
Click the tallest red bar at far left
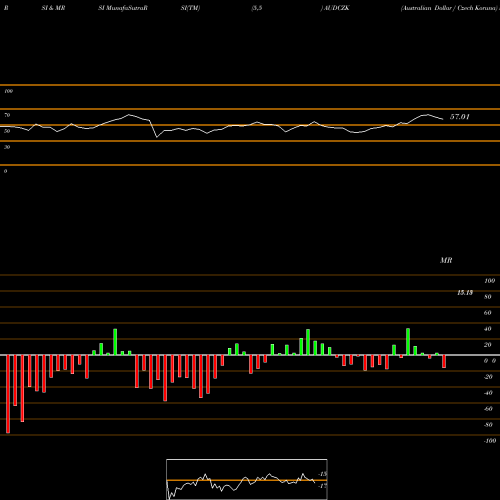click(8, 394)
